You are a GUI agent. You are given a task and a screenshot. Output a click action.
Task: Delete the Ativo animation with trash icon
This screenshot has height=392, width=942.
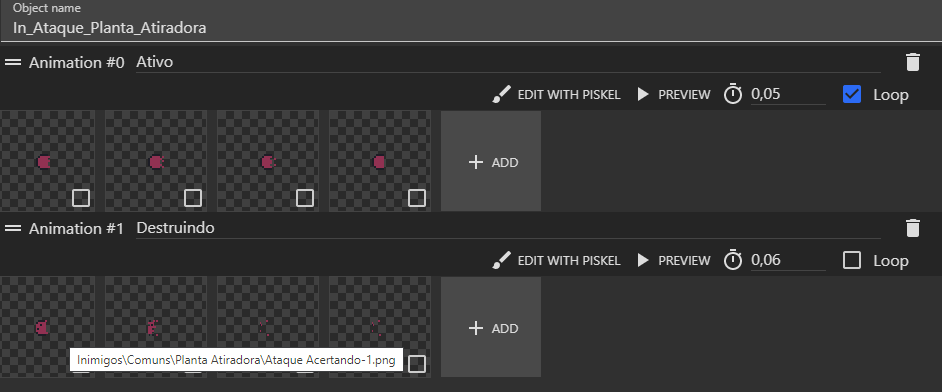pyautogui.click(x=913, y=62)
